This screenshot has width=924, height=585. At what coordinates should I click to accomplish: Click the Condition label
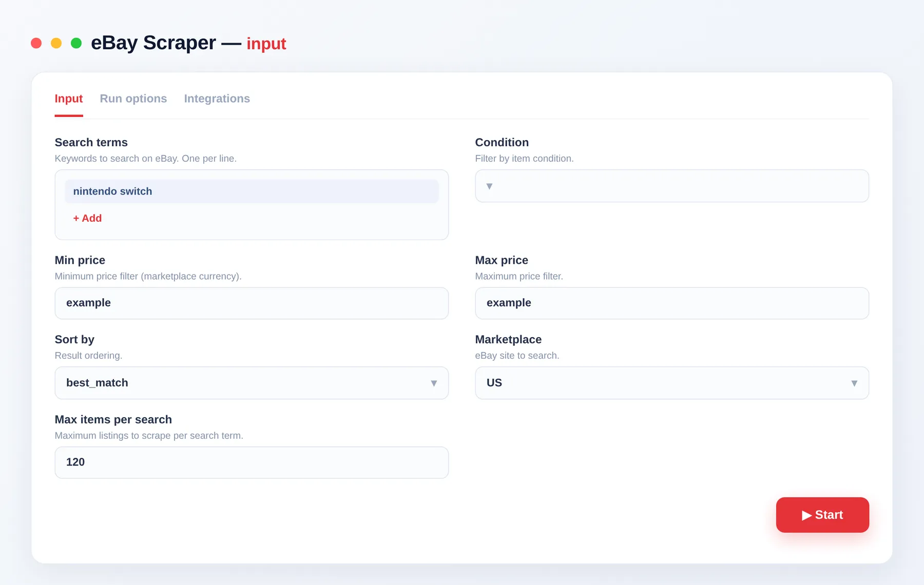tap(502, 142)
